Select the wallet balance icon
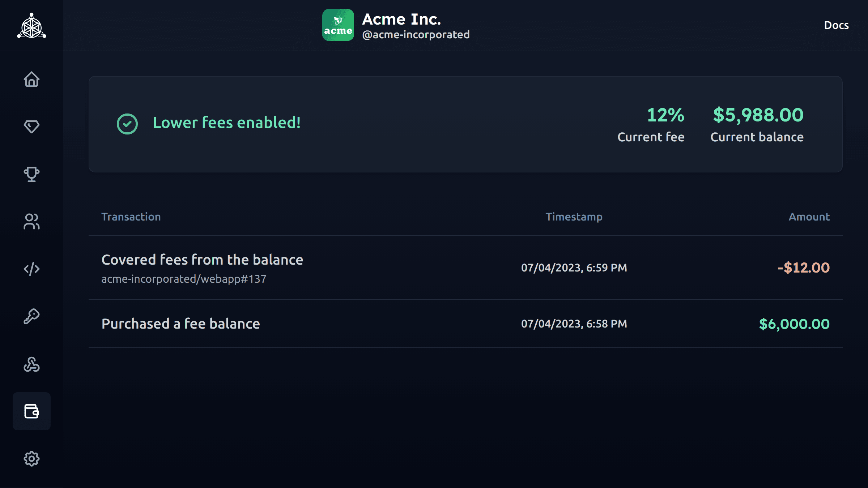868x488 pixels. point(31,411)
